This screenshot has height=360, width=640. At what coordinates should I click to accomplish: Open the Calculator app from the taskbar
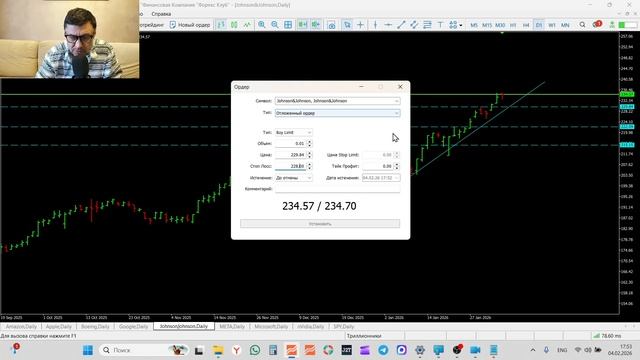pos(273,350)
